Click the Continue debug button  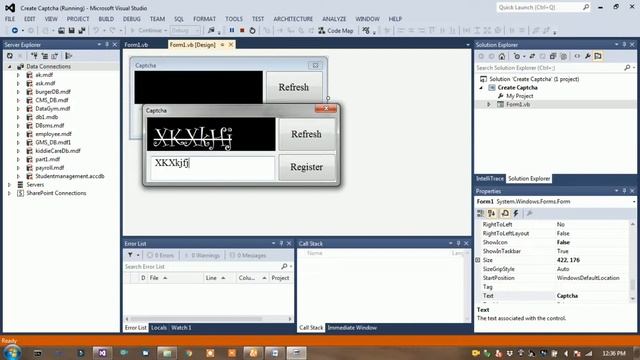coord(147,30)
